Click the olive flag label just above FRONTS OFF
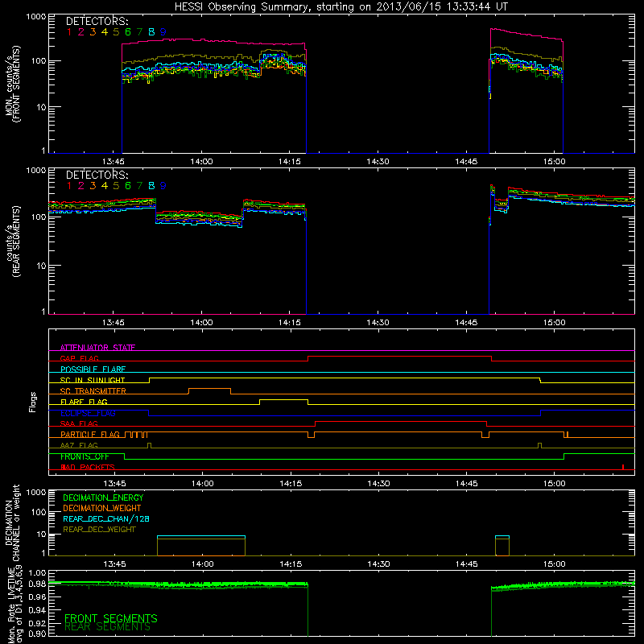This screenshot has height=644, width=644. point(79,445)
